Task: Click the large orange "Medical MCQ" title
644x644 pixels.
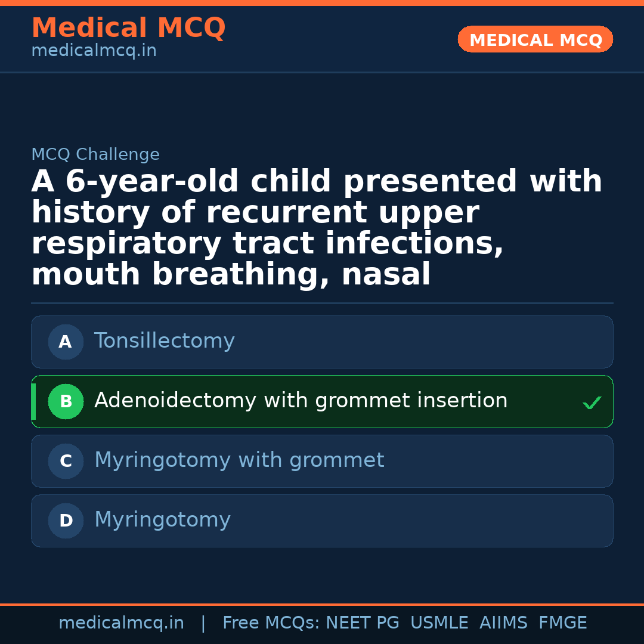Action: pos(128,28)
